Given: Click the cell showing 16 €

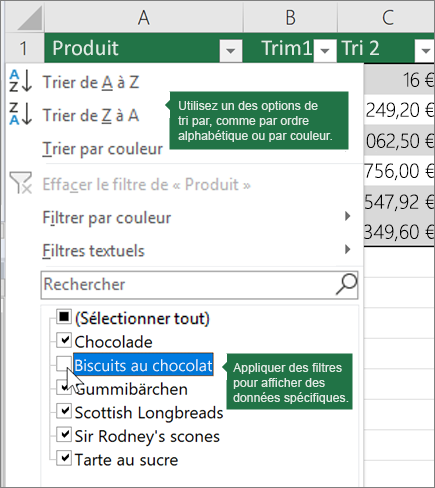Looking at the screenshot, I should [x=399, y=79].
